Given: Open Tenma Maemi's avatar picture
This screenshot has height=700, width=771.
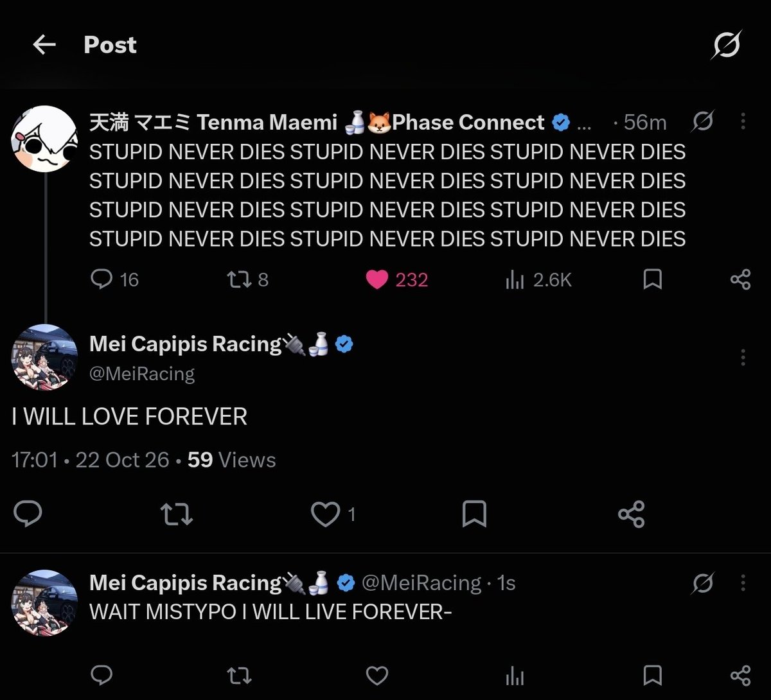Looking at the screenshot, I should click(x=45, y=139).
